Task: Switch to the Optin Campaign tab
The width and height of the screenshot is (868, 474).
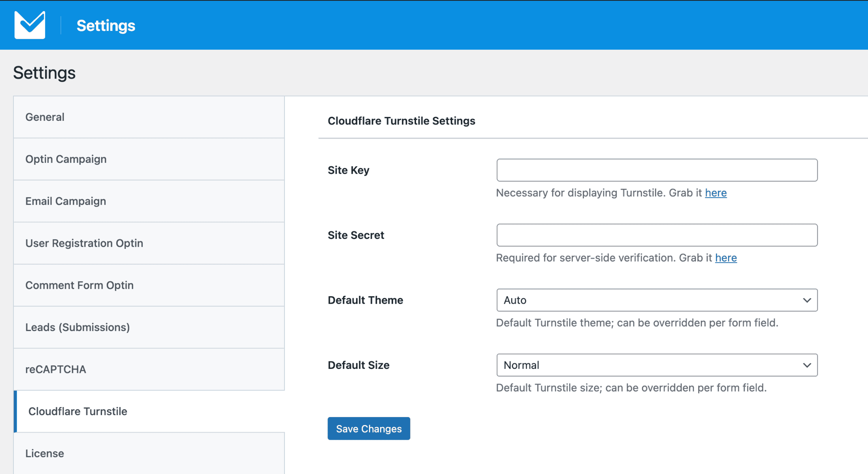Action: coord(149,159)
